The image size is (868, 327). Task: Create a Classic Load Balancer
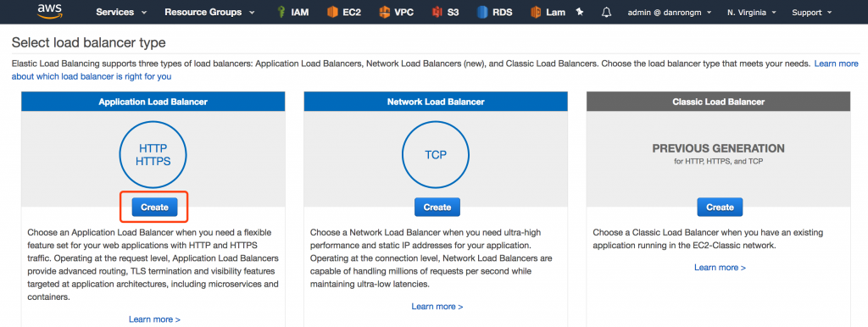720,207
